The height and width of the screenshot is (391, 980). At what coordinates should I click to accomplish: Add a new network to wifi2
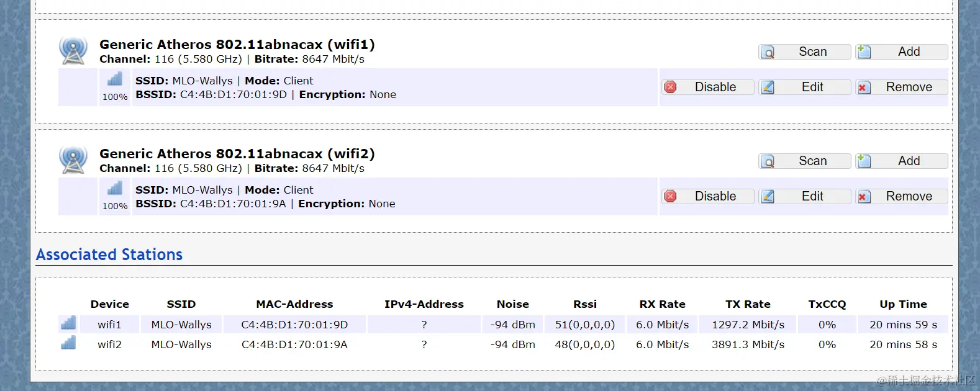tap(901, 161)
